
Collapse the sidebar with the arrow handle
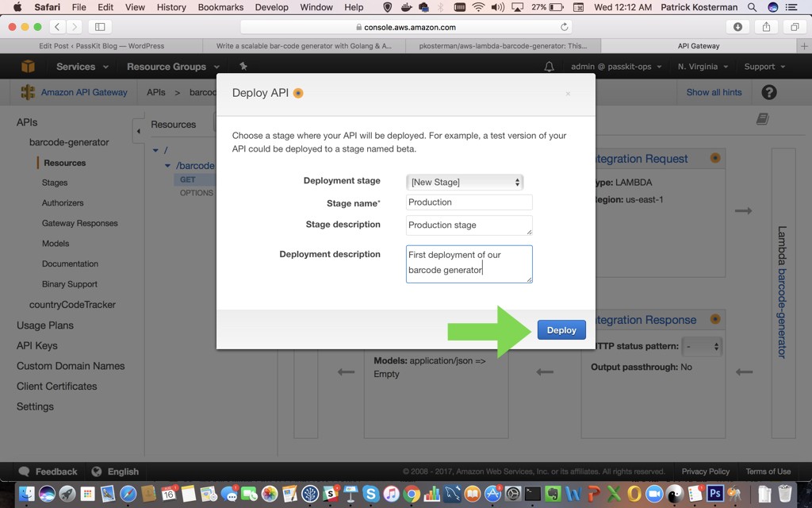138,131
